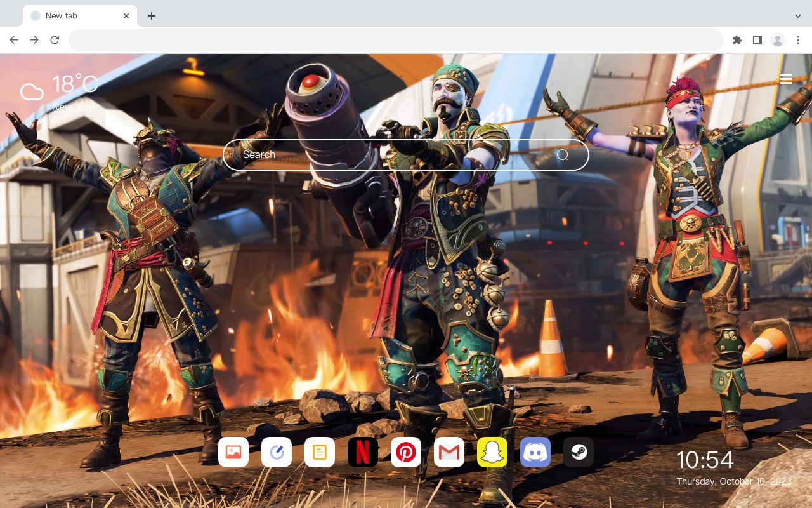Viewport: 812px width, 508px height.
Task: Launch the Netflix shortcut
Action: point(363,452)
